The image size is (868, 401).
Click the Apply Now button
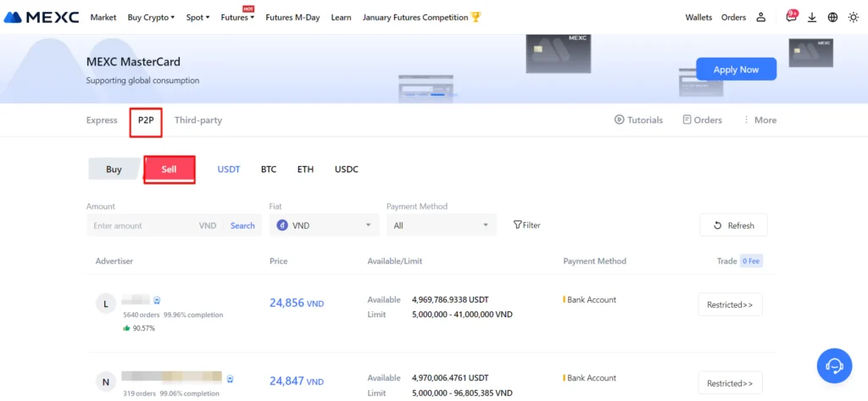736,70
